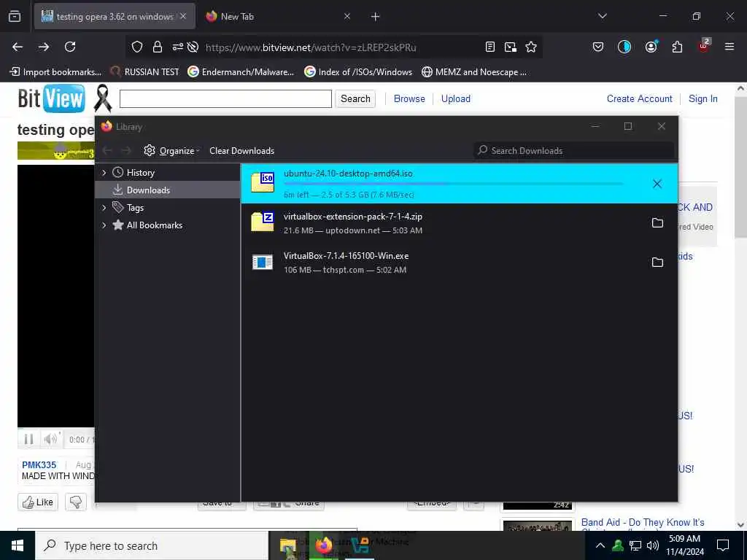Click the BitView logo
The image size is (747, 560).
52,98
